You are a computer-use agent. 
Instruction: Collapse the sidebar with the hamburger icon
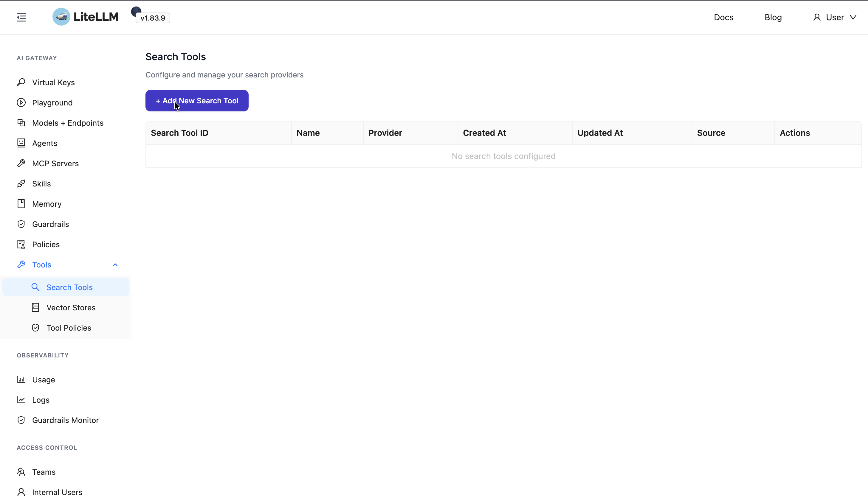coord(21,17)
